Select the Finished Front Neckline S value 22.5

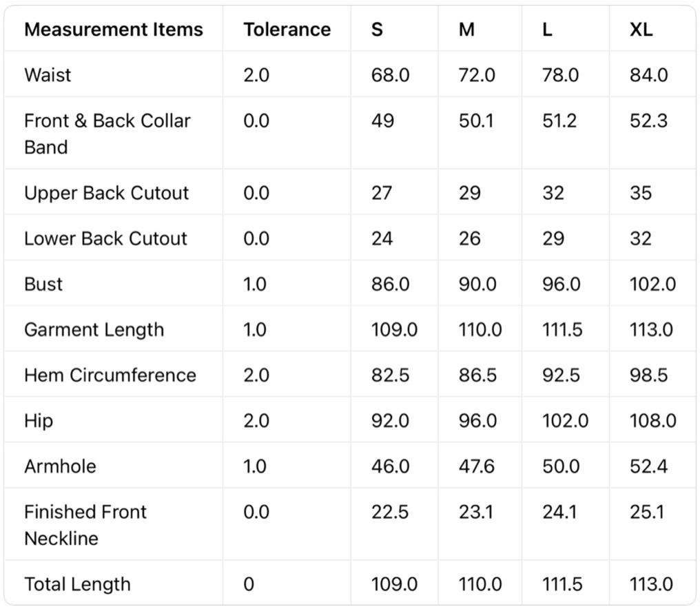tap(389, 512)
